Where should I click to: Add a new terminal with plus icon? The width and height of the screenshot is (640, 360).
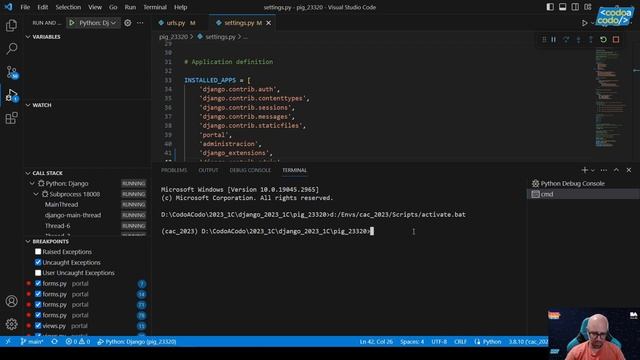(x=584, y=170)
